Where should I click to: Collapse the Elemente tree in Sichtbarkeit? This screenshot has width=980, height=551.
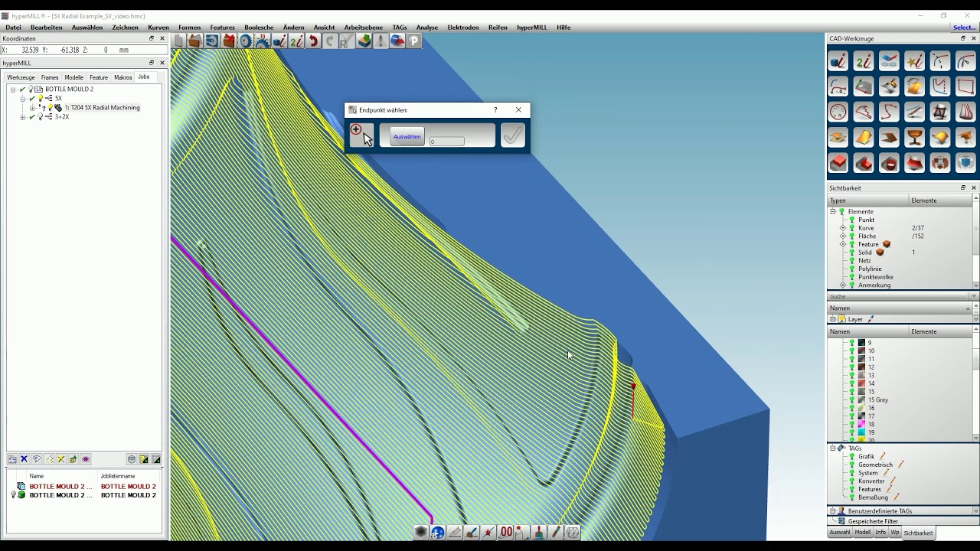pyautogui.click(x=833, y=211)
